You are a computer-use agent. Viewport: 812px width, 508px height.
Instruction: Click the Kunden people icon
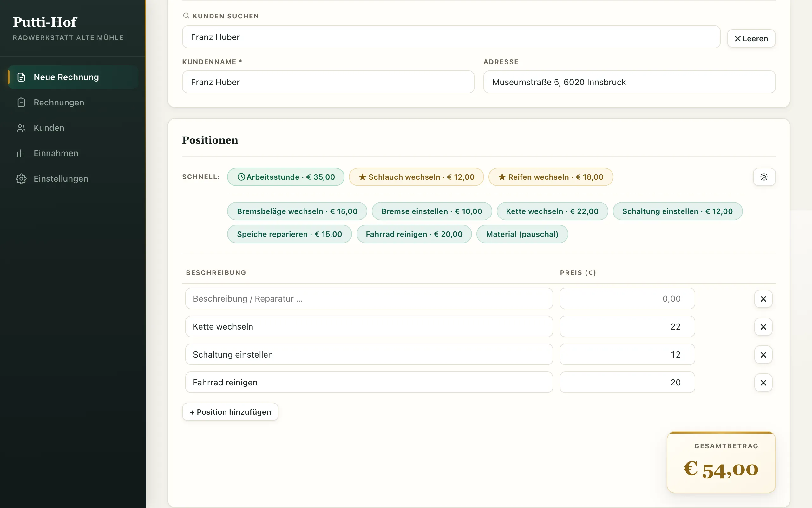click(x=21, y=128)
